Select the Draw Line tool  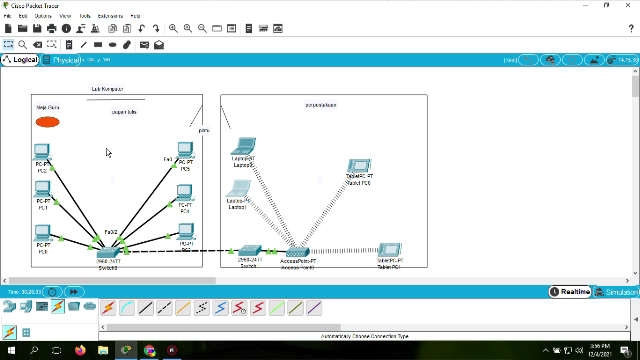[84, 44]
